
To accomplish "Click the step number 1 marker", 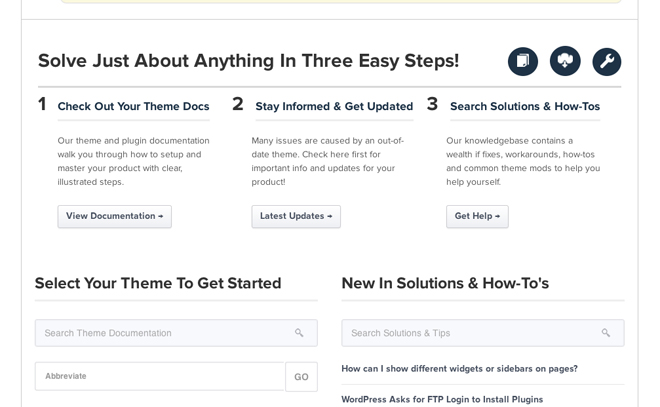I will tap(42, 104).
